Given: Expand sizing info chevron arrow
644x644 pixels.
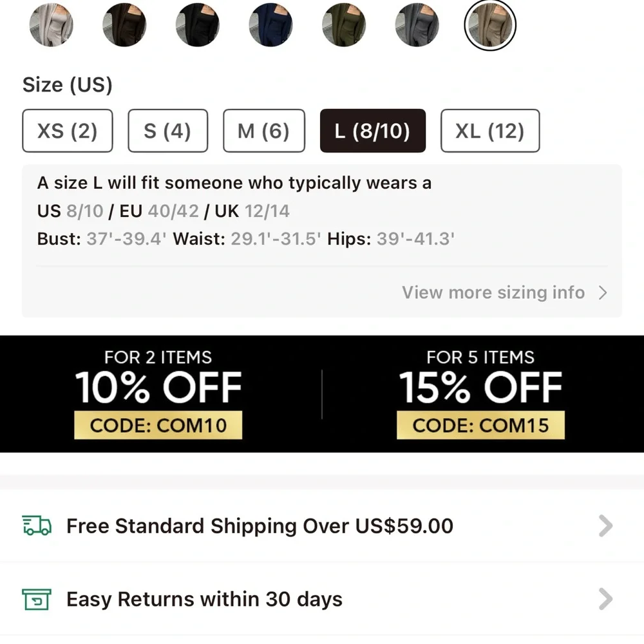Looking at the screenshot, I should tap(603, 293).
